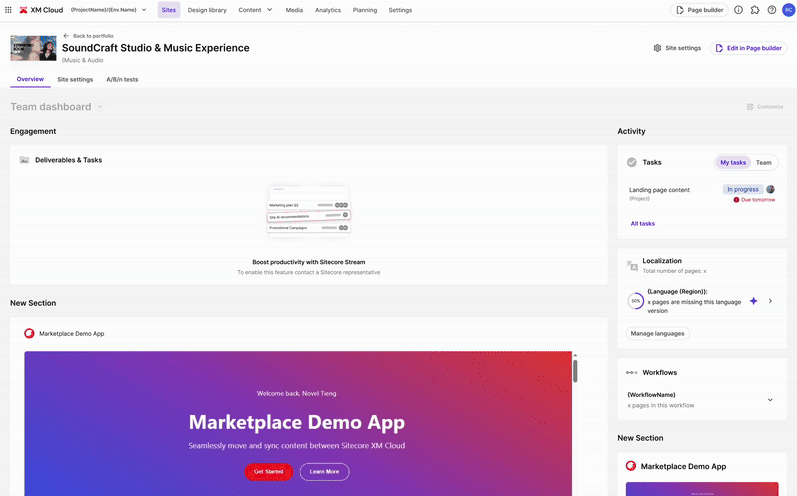Switch the tasks view to Team
The image size is (797, 496).
tap(763, 163)
